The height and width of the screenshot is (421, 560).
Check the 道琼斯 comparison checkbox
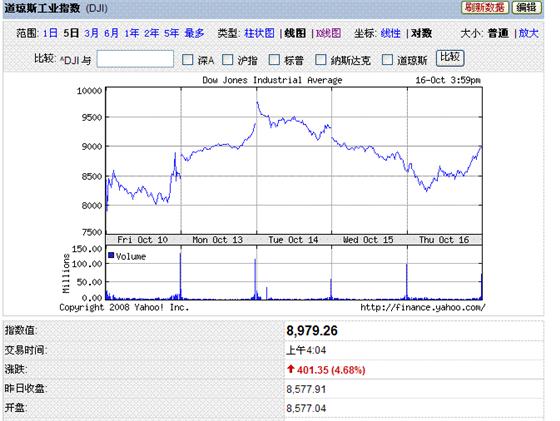[387, 59]
